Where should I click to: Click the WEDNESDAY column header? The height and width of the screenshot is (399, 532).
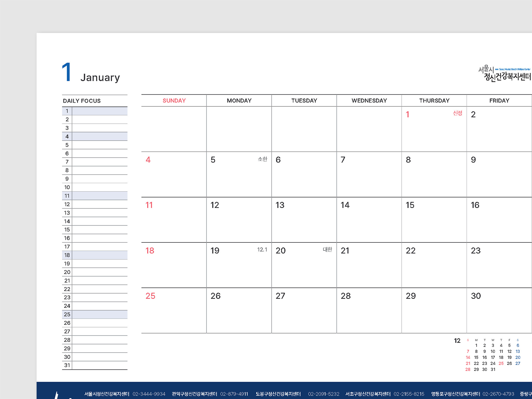[369, 100]
